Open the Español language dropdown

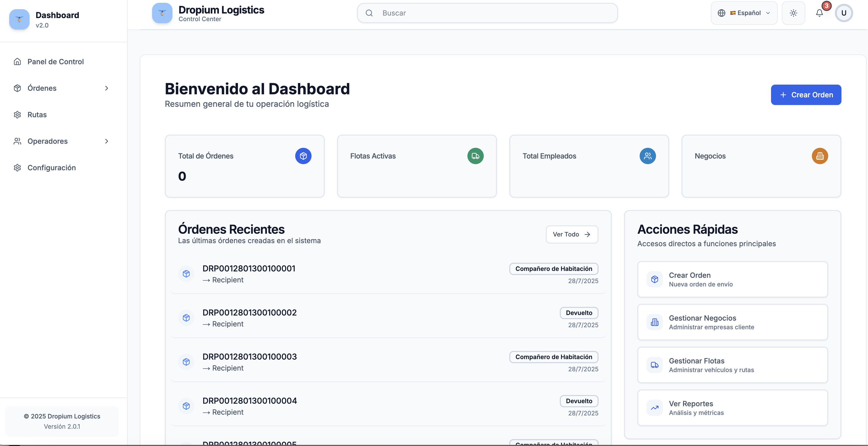click(x=752, y=13)
